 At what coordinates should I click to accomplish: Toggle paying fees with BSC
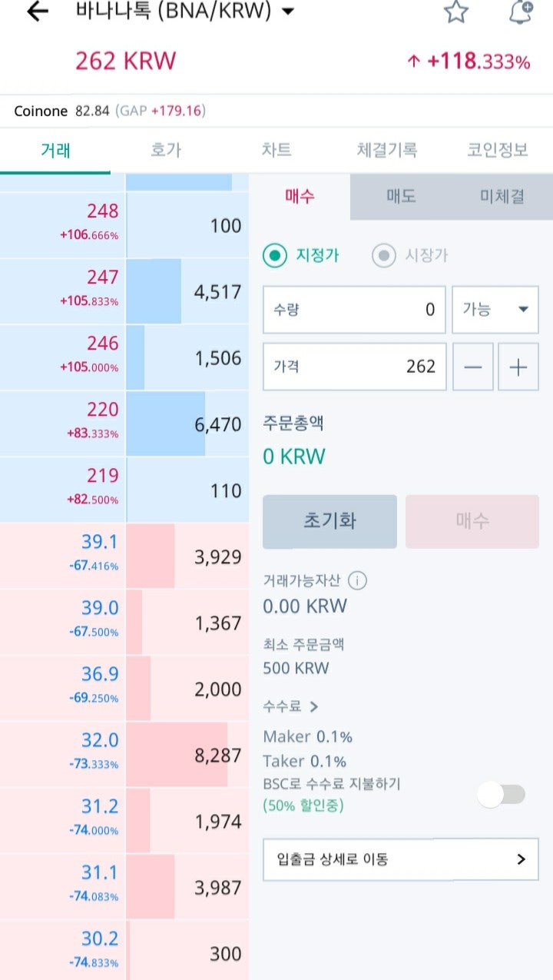click(502, 795)
